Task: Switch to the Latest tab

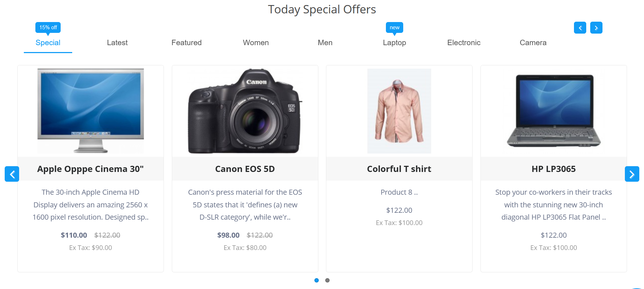Action: pos(117,43)
